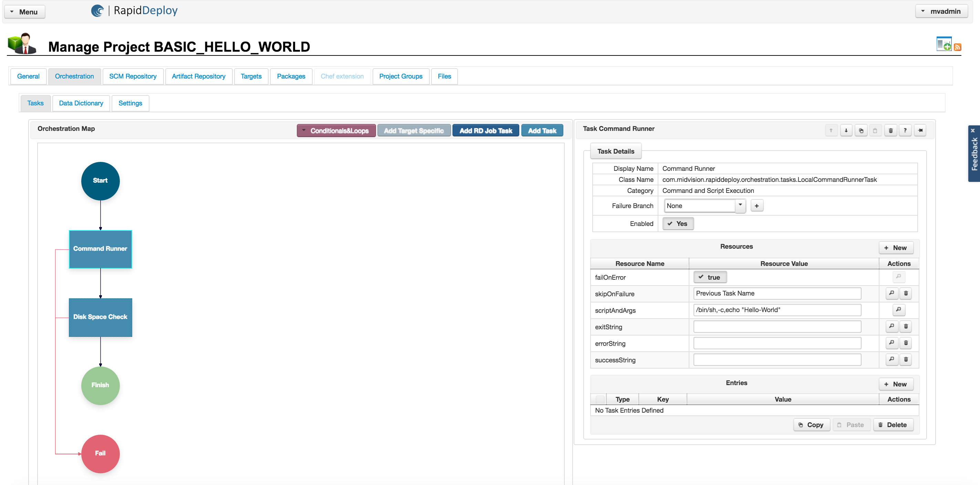The height and width of the screenshot is (485, 980).
Task: Switch to the Data Dictionary sub-tab
Action: point(81,103)
